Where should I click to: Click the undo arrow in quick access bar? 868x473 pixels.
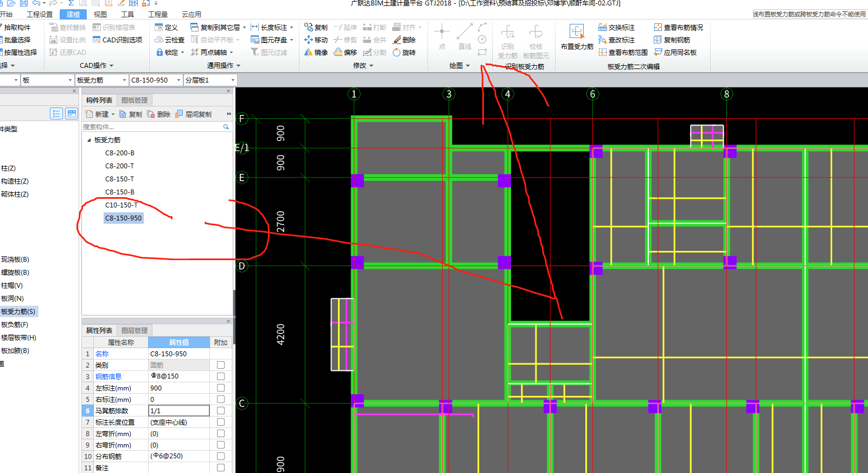click(36, 3)
